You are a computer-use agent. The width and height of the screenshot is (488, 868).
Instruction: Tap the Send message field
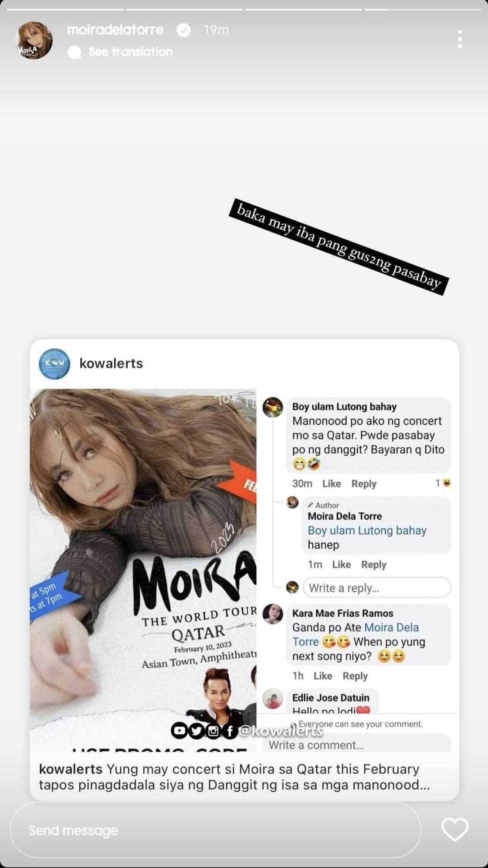pyautogui.click(x=216, y=830)
